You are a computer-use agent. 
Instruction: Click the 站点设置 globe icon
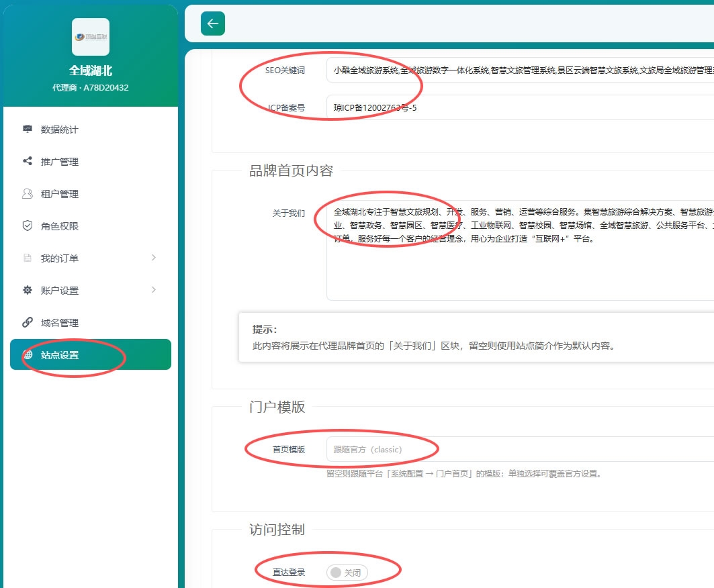coord(28,354)
